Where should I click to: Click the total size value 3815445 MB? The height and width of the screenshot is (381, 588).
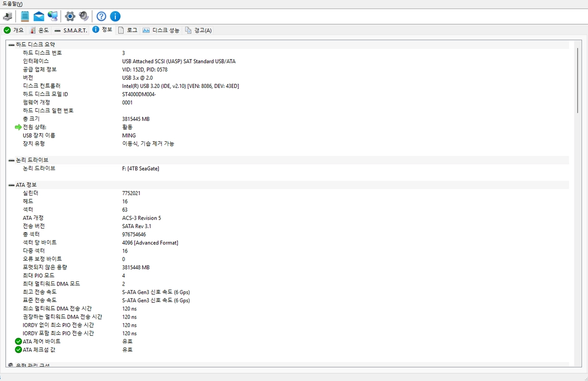coord(136,119)
